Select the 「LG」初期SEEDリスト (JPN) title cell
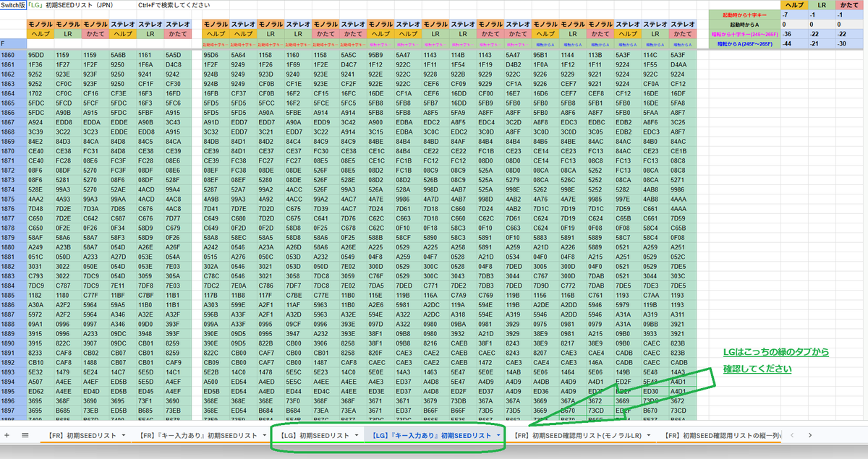Image resolution: width=868 pixels, height=459 pixels. (70, 5)
